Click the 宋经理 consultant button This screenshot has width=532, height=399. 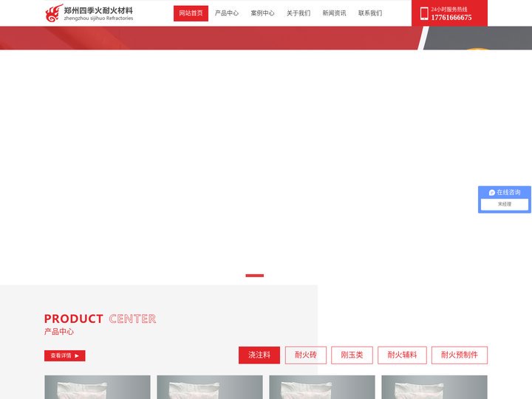coord(505,204)
